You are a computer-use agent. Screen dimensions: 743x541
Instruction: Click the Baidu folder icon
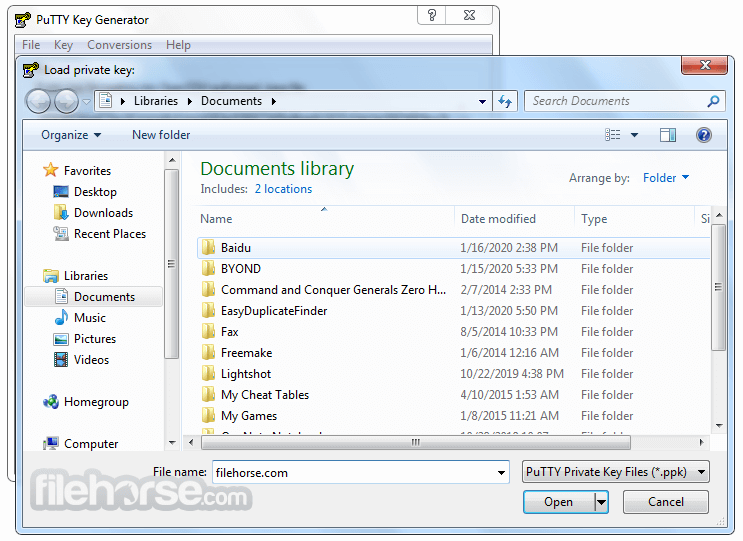click(208, 247)
